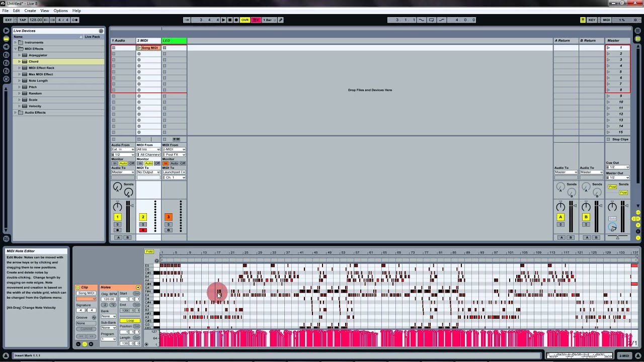The image size is (644, 362).
Task: Click the Fold button in MIDI editor
Action: coord(149,251)
